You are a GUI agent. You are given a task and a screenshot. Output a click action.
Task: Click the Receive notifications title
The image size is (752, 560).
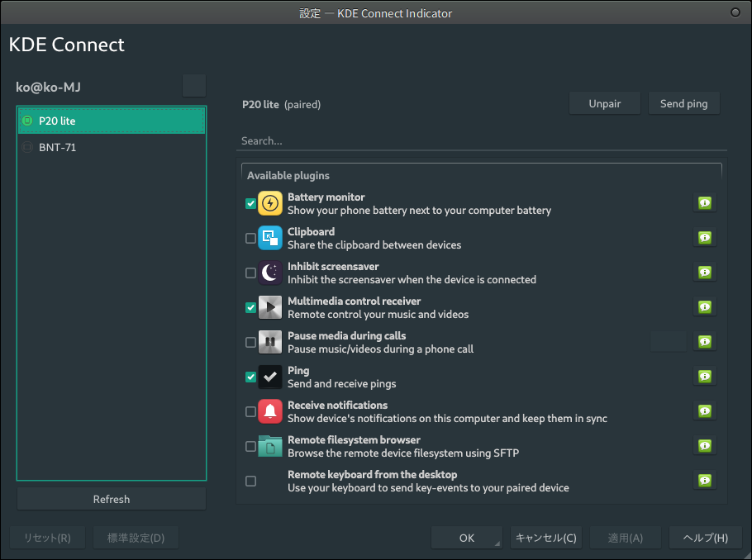point(338,406)
